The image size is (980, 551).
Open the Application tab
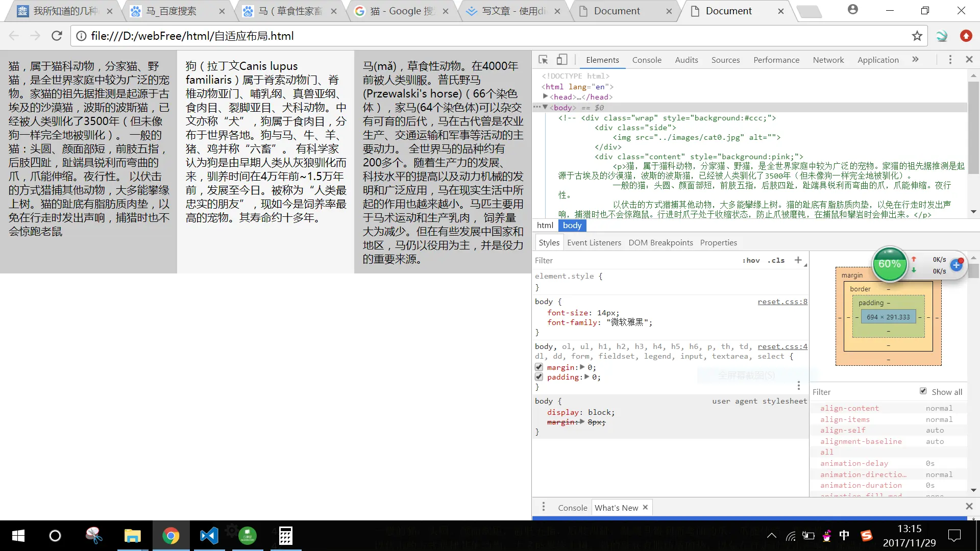pos(878,60)
